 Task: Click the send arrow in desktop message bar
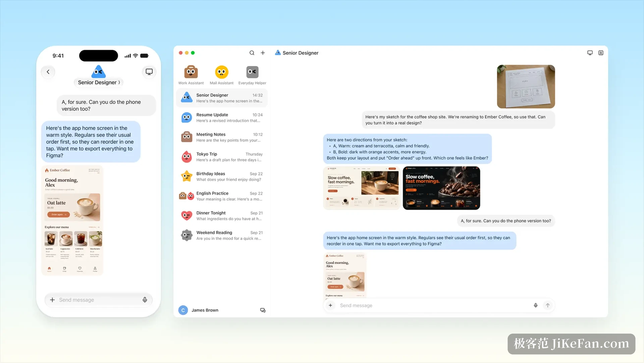pos(548,305)
